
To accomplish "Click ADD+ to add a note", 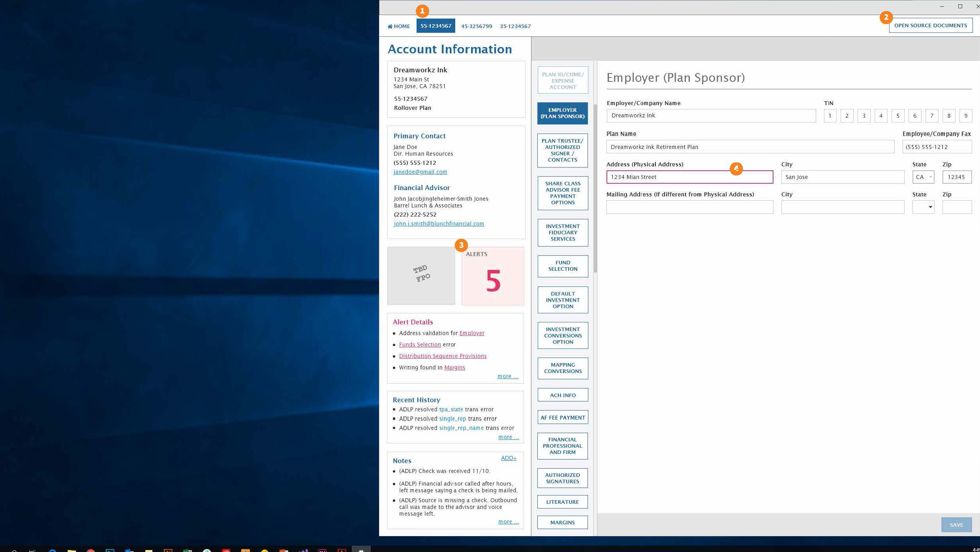I will click(509, 458).
